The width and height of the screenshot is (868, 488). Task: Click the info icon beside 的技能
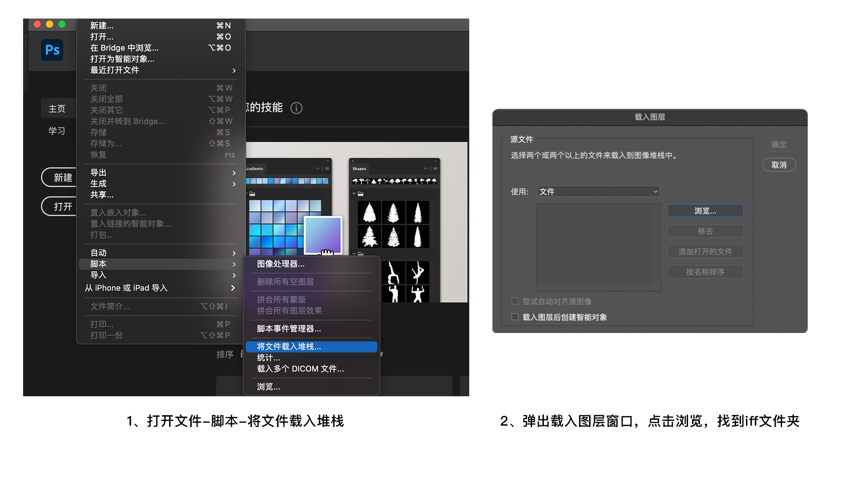[x=296, y=108]
